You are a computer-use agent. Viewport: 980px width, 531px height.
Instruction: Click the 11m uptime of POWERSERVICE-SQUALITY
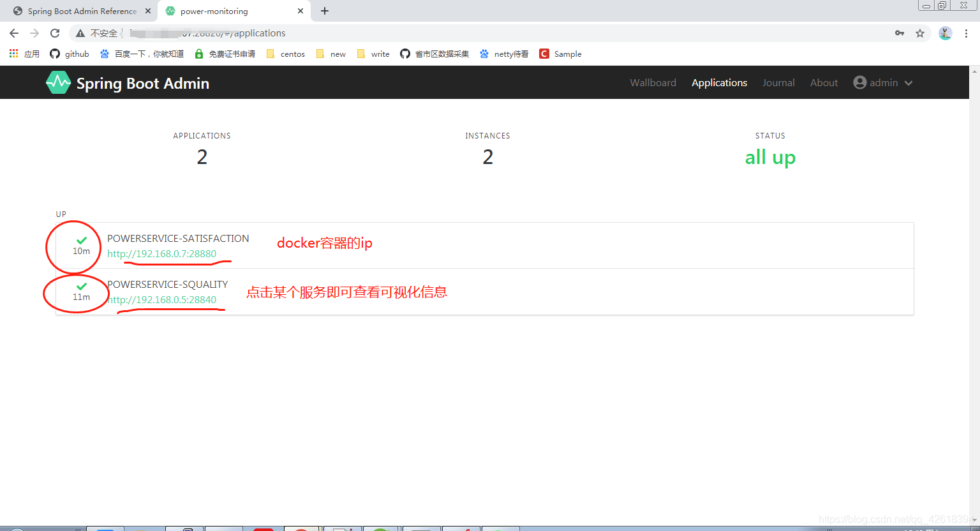tap(81, 297)
